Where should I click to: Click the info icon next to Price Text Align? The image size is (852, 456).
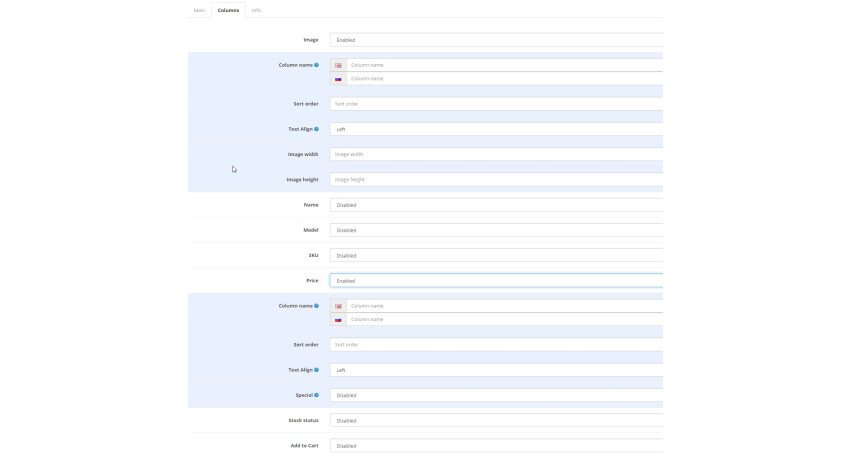[x=316, y=370]
